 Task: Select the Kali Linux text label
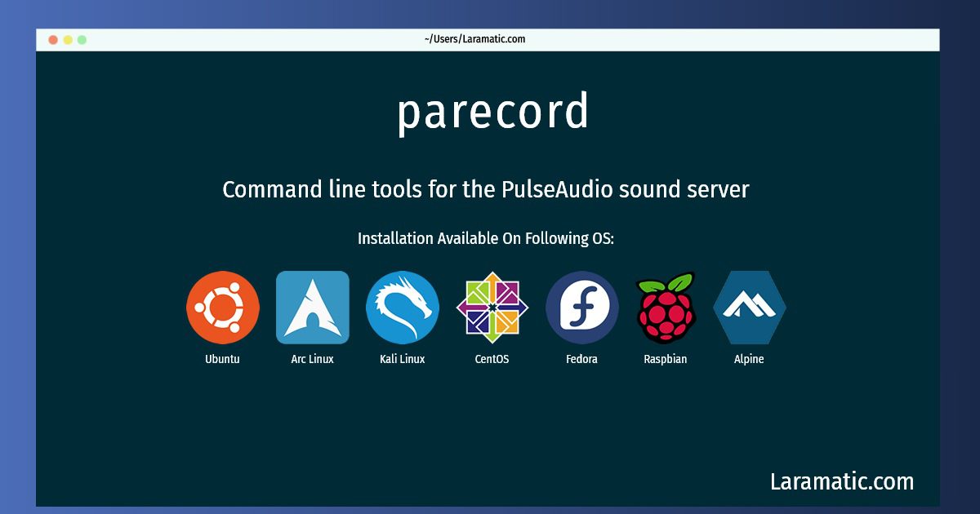pos(403,359)
